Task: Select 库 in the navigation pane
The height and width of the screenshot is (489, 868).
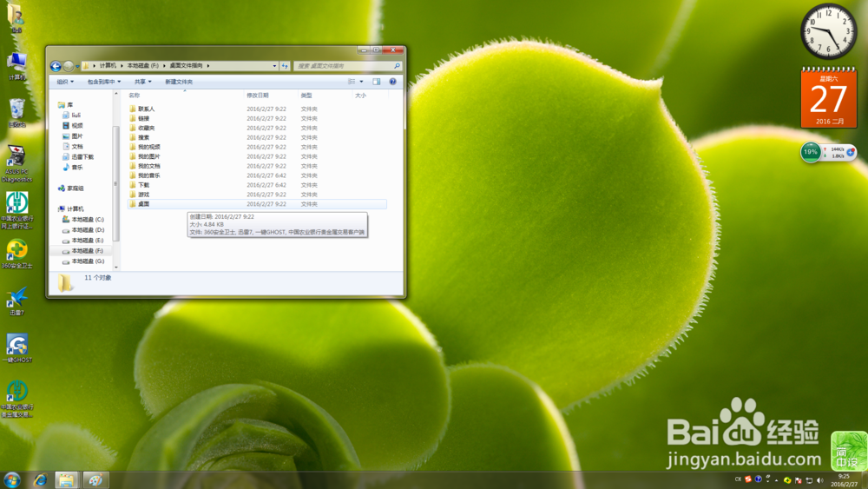Action: click(x=66, y=105)
